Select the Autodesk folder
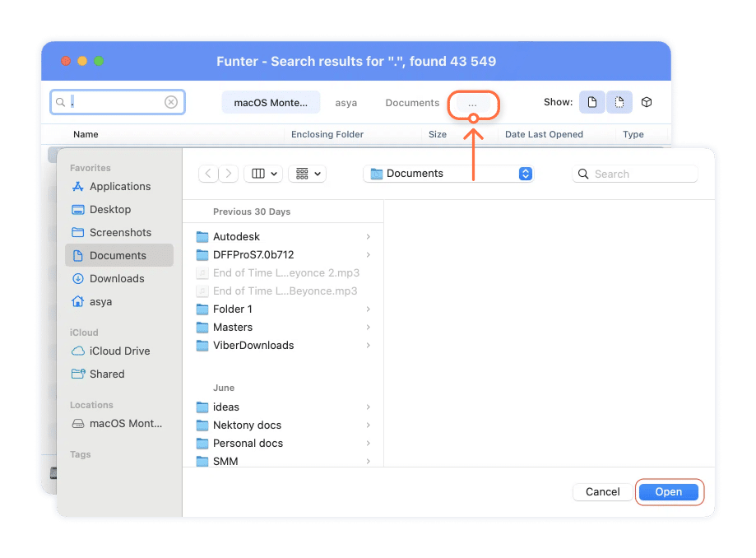 [x=284, y=237]
